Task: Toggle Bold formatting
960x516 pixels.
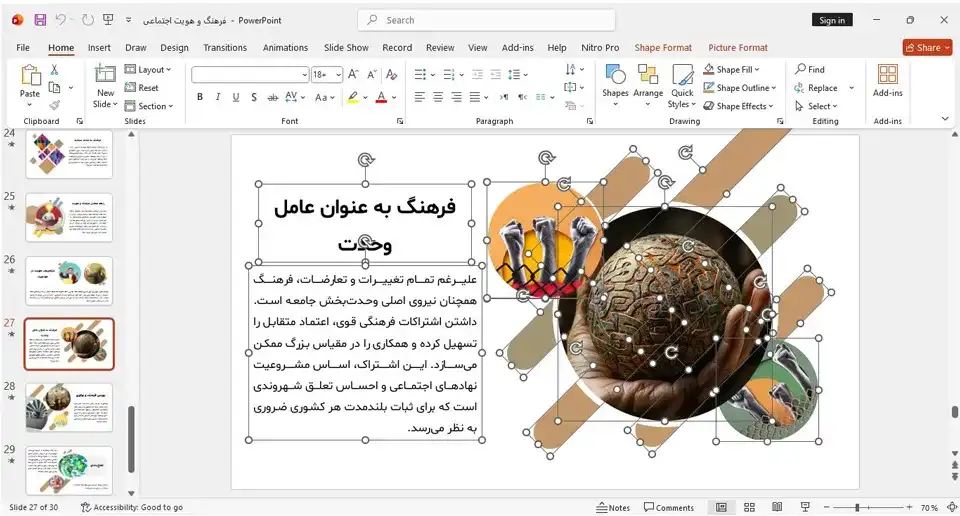Action: (200, 97)
